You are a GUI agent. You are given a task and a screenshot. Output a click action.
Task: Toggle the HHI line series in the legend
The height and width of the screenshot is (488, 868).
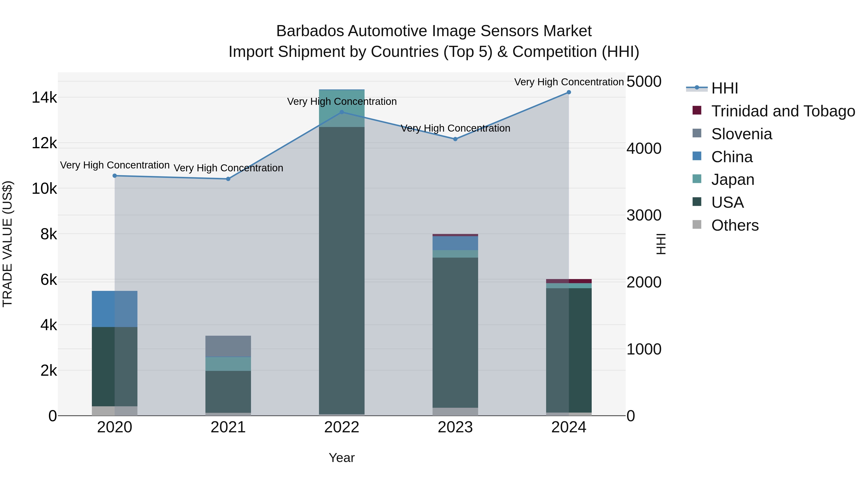(x=712, y=88)
